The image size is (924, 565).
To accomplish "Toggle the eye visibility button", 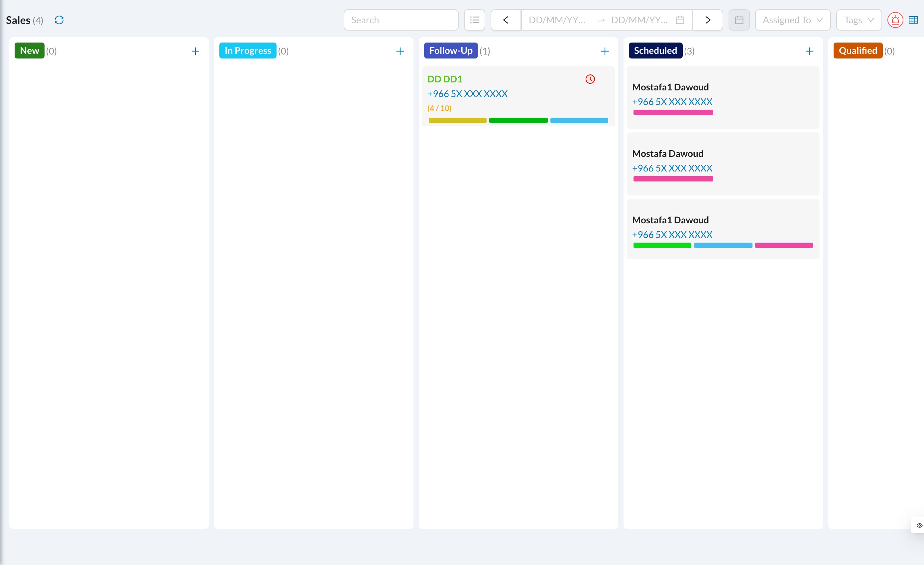I will [919, 525].
